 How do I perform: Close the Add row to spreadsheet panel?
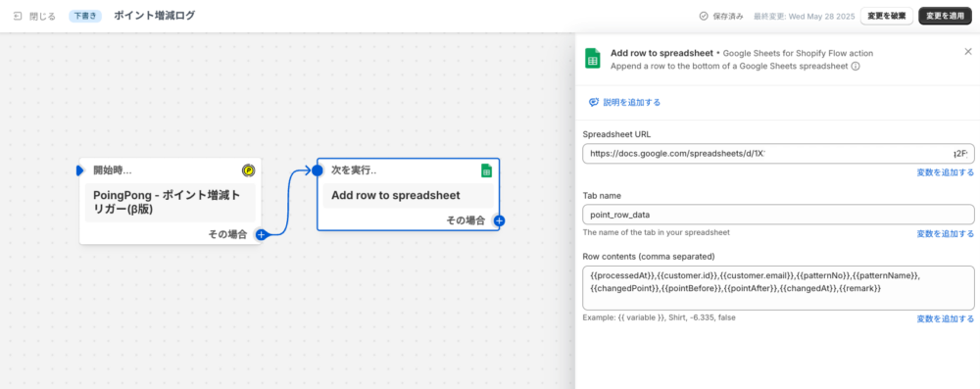(967, 52)
